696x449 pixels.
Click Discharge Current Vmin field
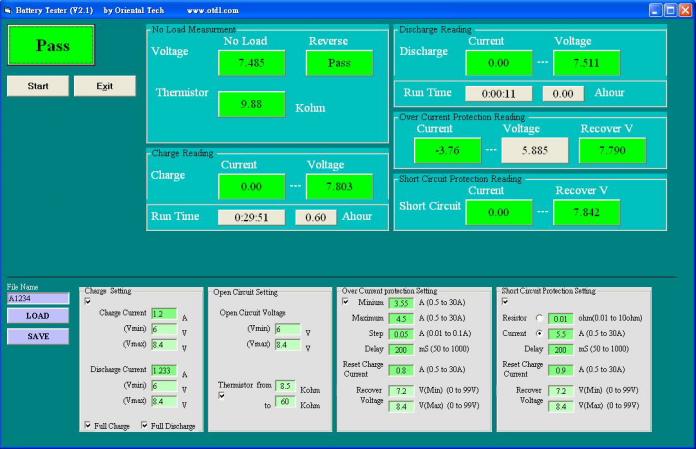[x=164, y=386]
